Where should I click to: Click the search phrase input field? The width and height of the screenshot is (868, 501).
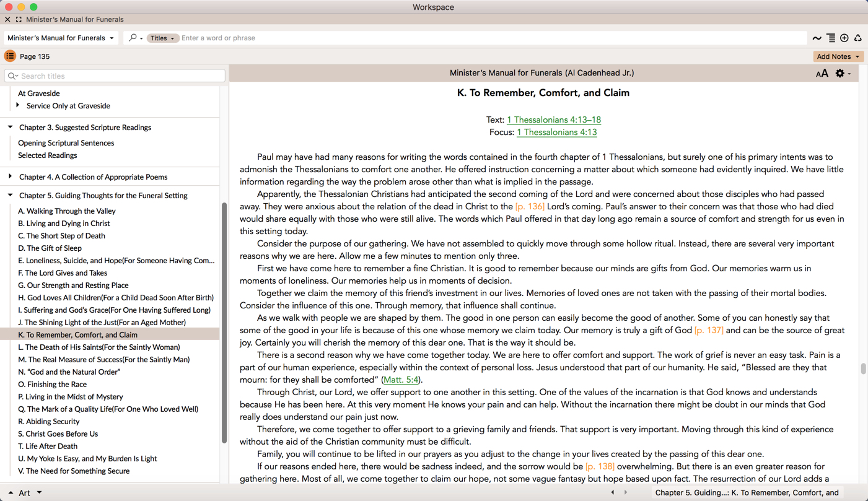click(493, 38)
